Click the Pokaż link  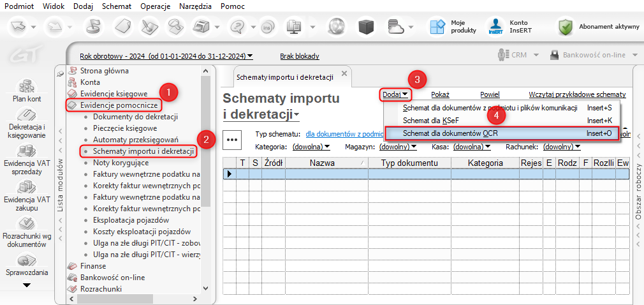click(441, 94)
